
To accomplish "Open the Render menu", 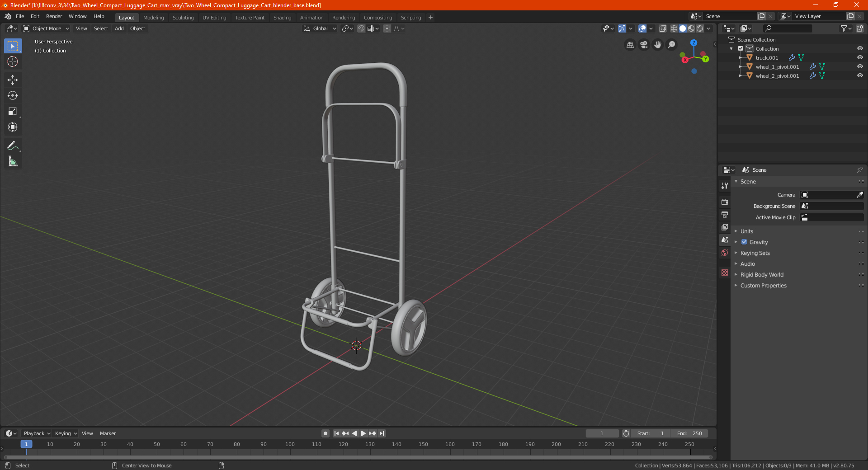I will click(54, 16).
